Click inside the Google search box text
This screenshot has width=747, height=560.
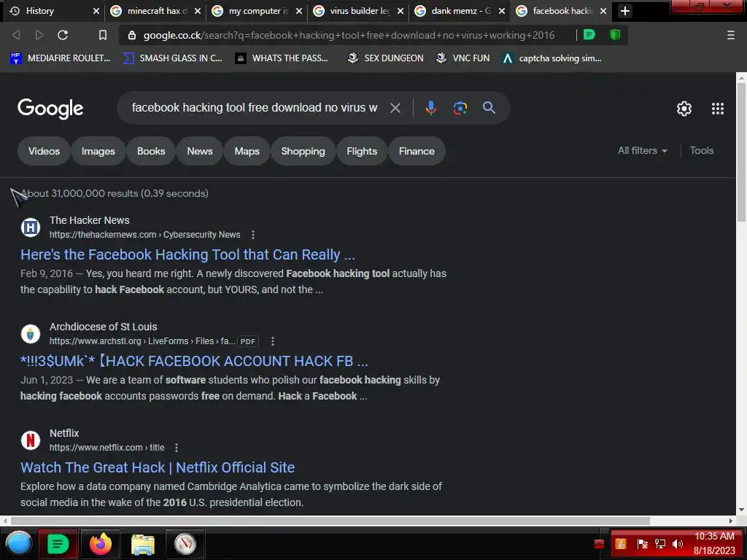pos(255,108)
